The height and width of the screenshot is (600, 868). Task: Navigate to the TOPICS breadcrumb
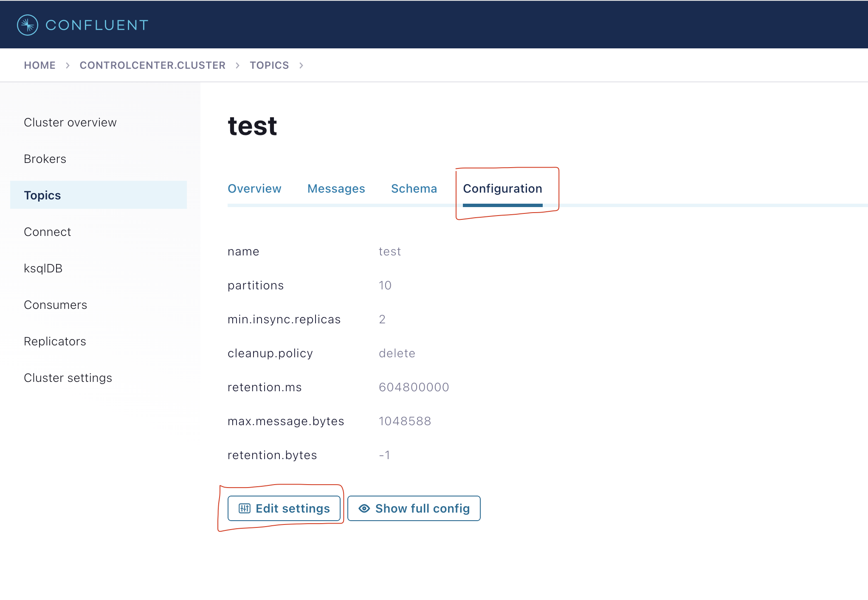pyautogui.click(x=269, y=65)
